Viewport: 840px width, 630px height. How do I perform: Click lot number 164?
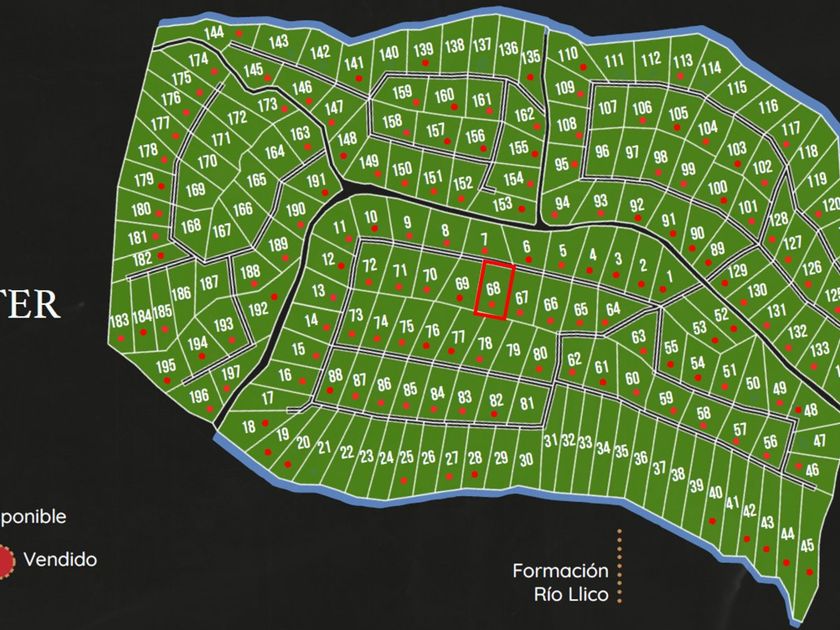click(274, 152)
